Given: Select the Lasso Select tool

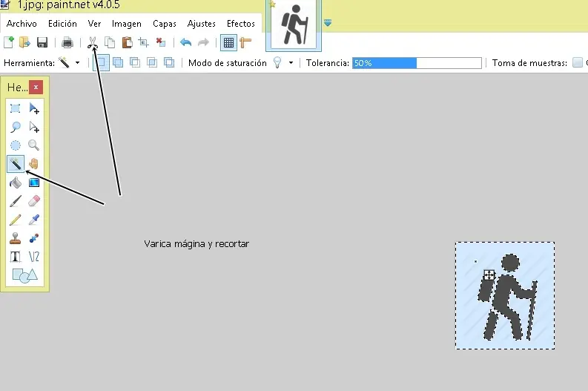Looking at the screenshot, I should pos(15,127).
